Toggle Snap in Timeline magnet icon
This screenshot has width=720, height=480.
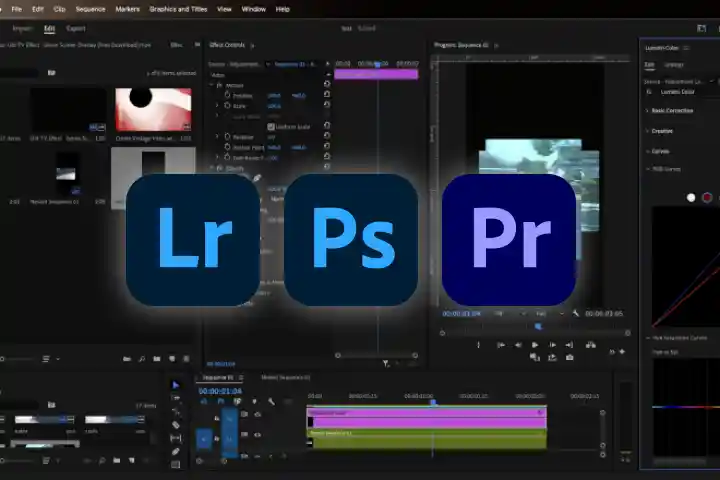click(x=220, y=401)
